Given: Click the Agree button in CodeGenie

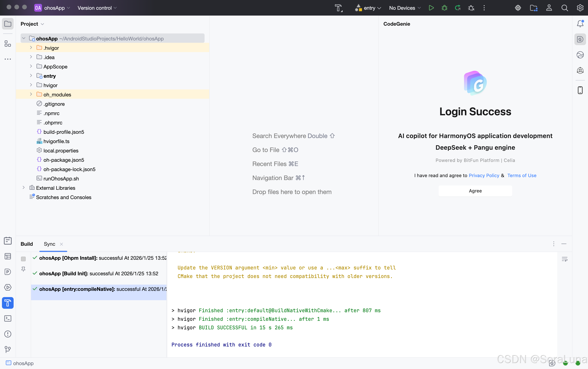Looking at the screenshot, I should click(475, 191).
